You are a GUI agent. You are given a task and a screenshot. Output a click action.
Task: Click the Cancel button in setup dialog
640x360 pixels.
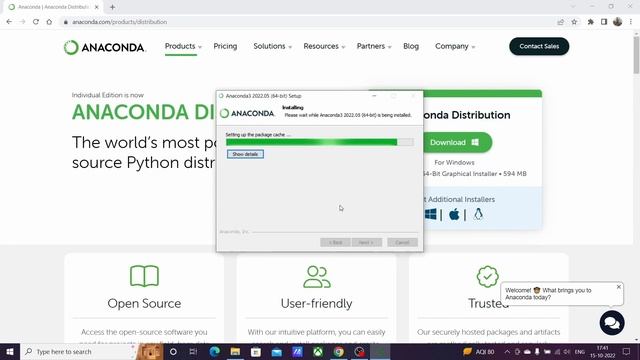tap(402, 242)
